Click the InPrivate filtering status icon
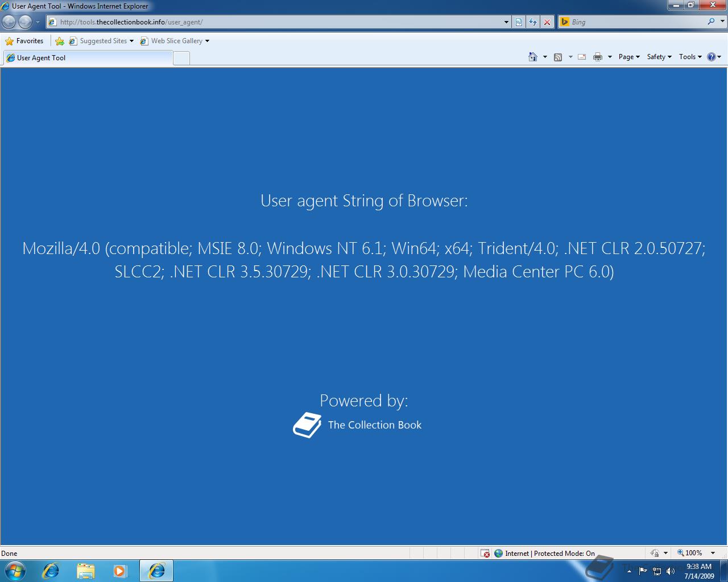 click(x=655, y=553)
